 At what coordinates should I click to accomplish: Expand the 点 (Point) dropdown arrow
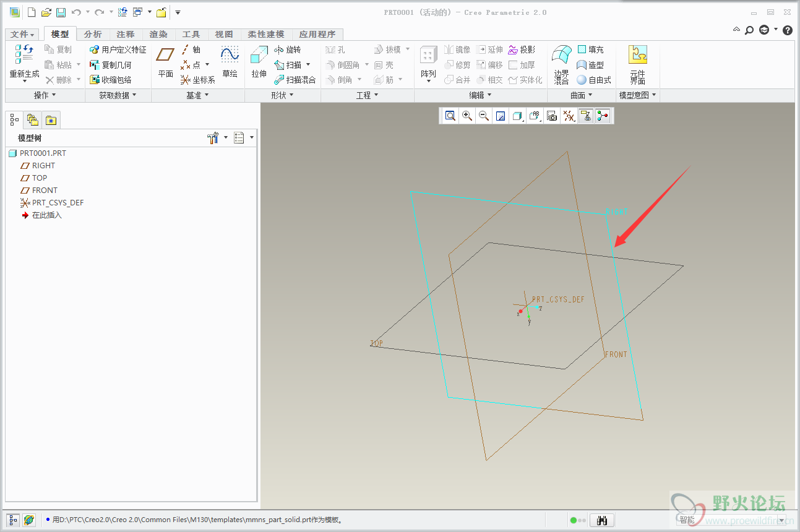pyautogui.click(x=207, y=65)
